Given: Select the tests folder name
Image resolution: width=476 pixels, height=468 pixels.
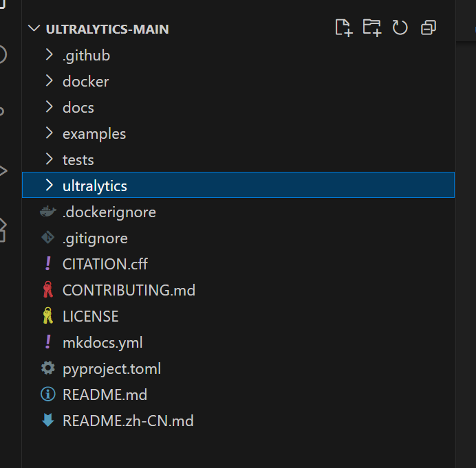Looking at the screenshot, I should pyautogui.click(x=78, y=160).
